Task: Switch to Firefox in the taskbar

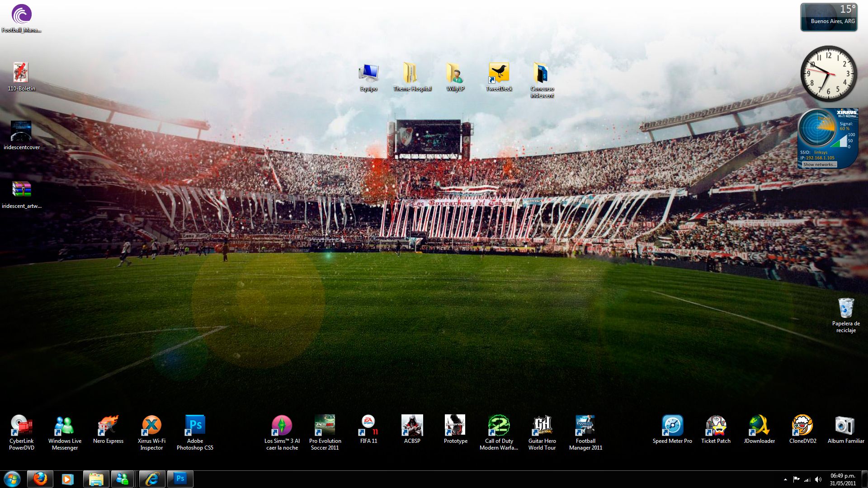Action: click(40, 479)
